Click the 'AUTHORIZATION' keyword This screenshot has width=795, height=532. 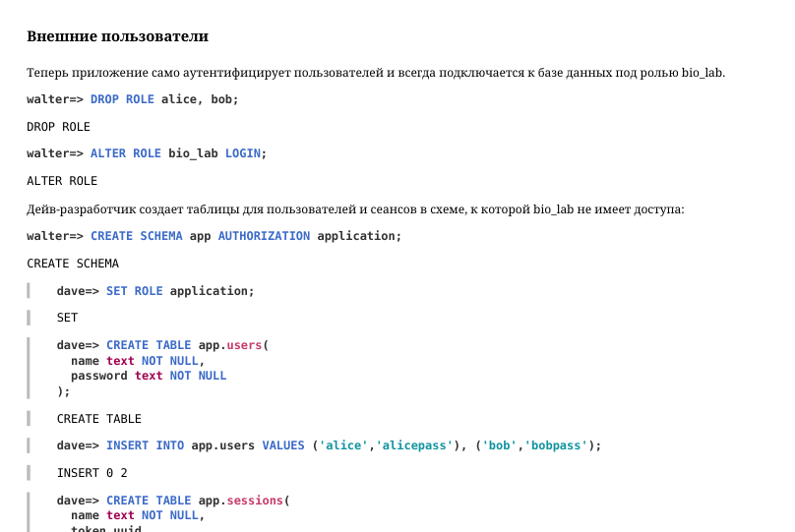(264, 236)
